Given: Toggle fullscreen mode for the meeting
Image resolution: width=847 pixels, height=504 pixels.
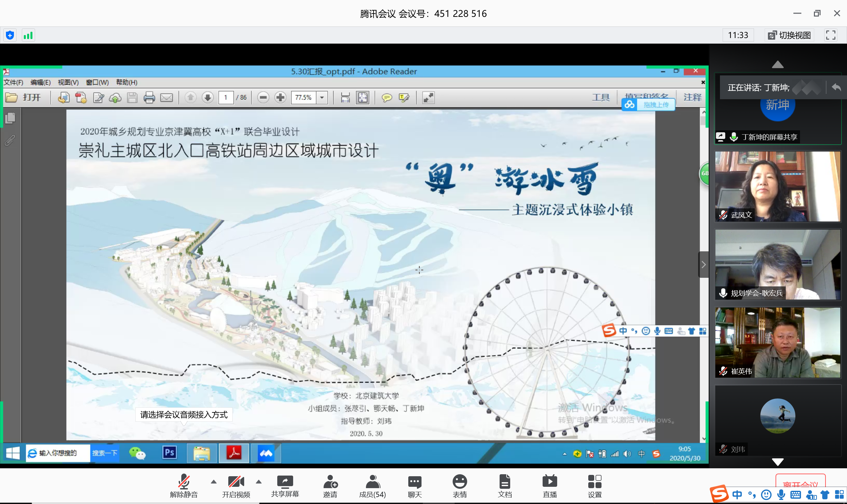Looking at the screenshot, I should coord(830,35).
